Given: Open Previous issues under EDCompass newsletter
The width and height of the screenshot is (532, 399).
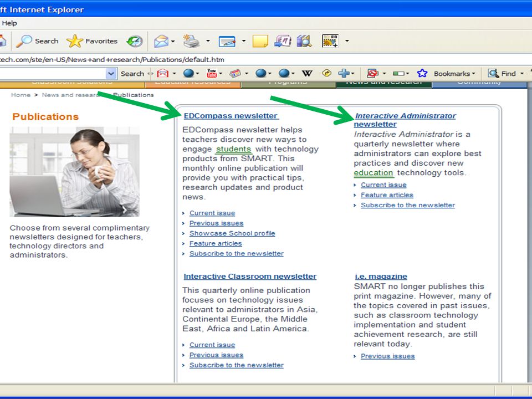Looking at the screenshot, I should click(216, 223).
